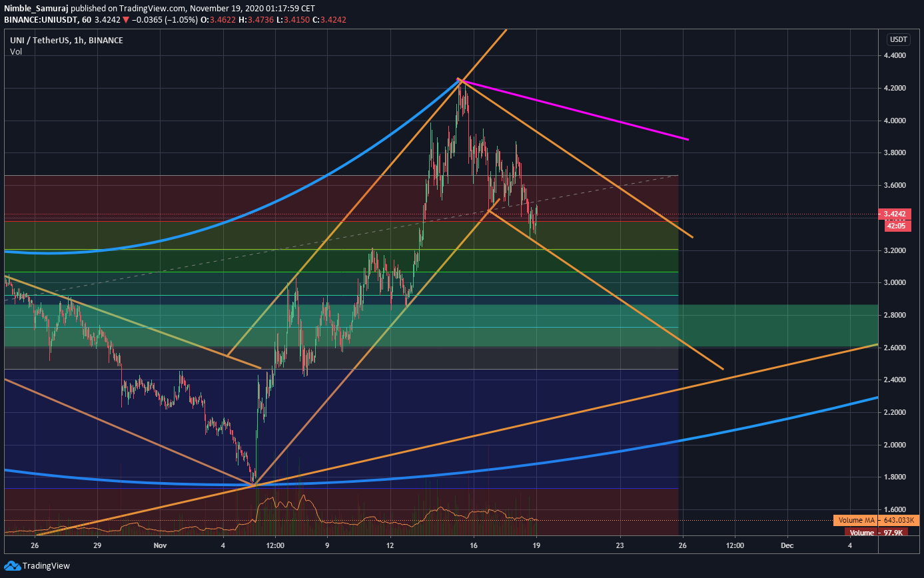This screenshot has height=578, width=924.
Task: Click the 2.8000 price axis label
Action: (x=894, y=315)
